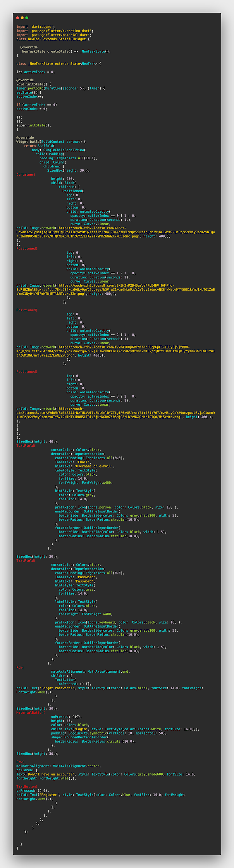Click the red 'Container(' keyword
Viewport: 234px width, 868px height.
pyautogui.click(x=26, y=174)
